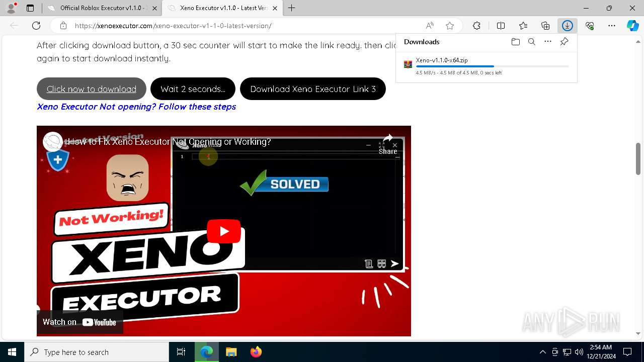This screenshot has width=644, height=362.
Task: Close the Xeno Executor v1.1.0 tab
Action: 275,8
